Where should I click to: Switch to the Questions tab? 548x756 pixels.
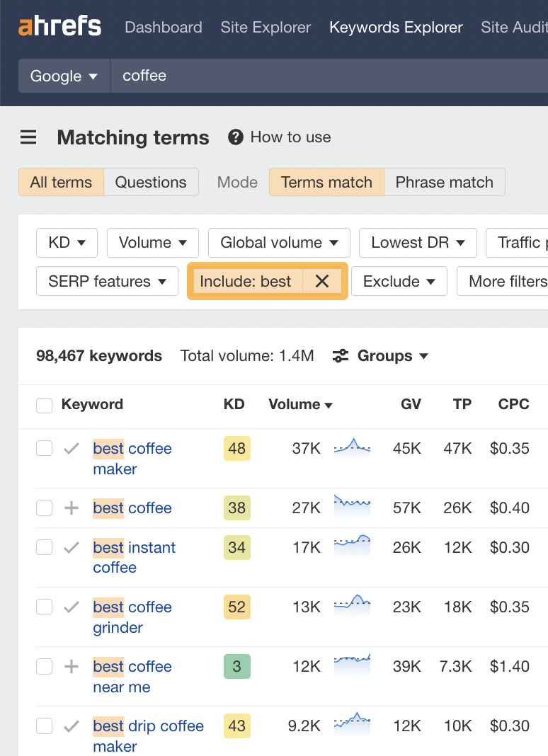pyautogui.click(x=151, y=182)
